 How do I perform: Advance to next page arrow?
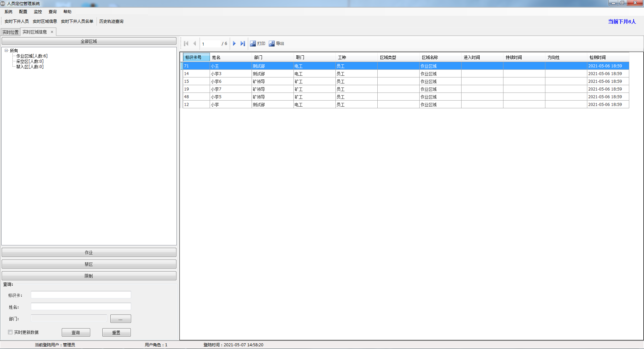coord(234,44)
